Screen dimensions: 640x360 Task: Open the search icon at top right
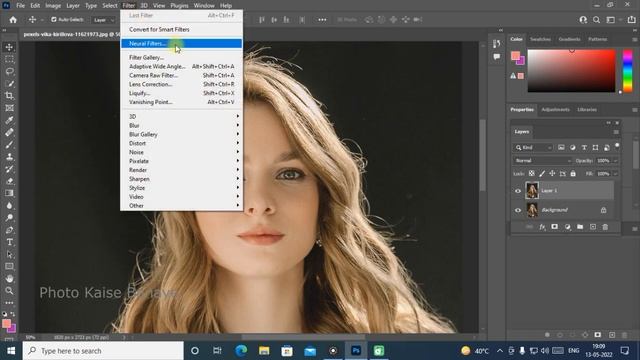click(x=596, y=20)
